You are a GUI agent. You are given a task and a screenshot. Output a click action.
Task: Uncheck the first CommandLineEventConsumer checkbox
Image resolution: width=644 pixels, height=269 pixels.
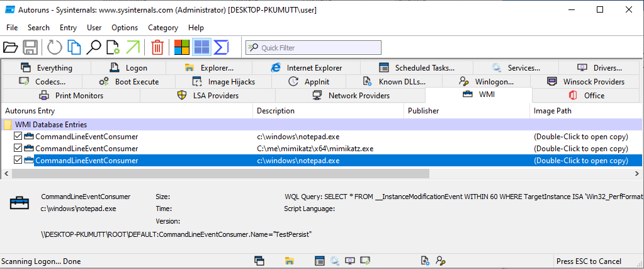pos(18,137)
